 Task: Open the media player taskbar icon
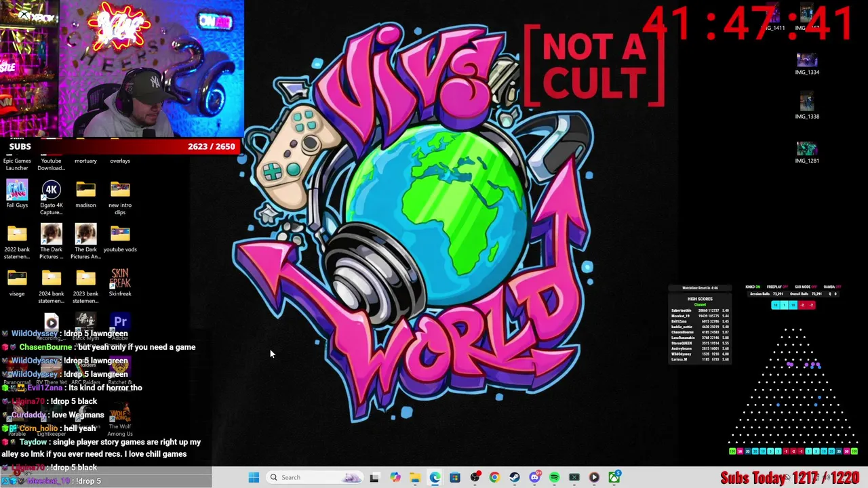594,477
